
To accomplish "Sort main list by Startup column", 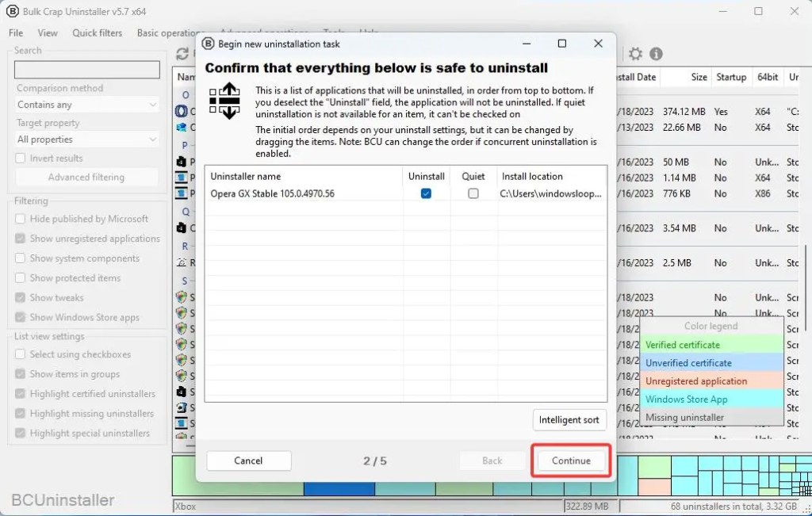I will pos(731,77).
